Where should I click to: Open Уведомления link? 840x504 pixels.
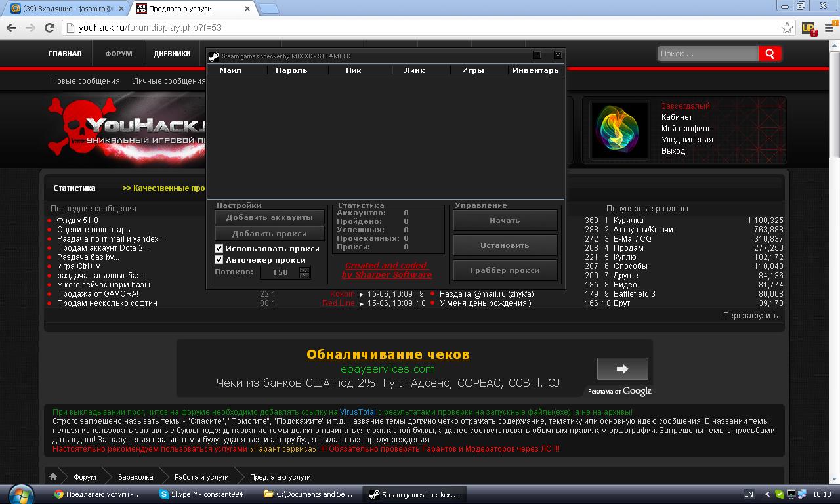pyautogui.click(x=687, y=140)
